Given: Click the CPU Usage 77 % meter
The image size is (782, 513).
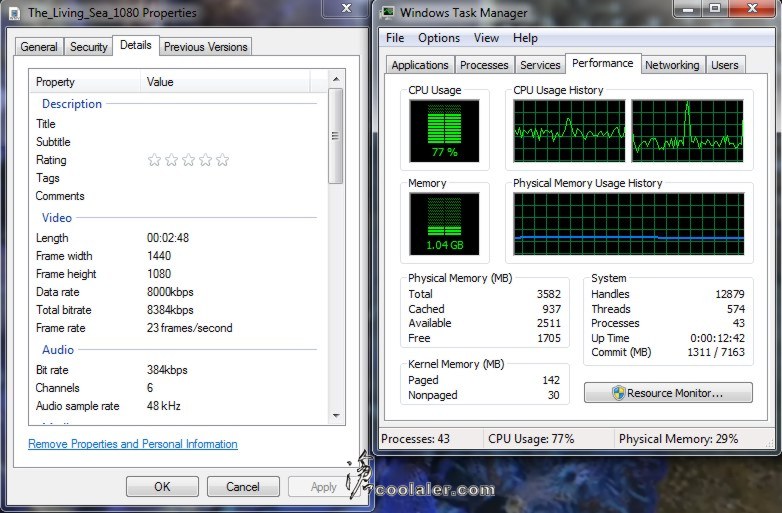Looking at the screenshot, I should (444, 131).
